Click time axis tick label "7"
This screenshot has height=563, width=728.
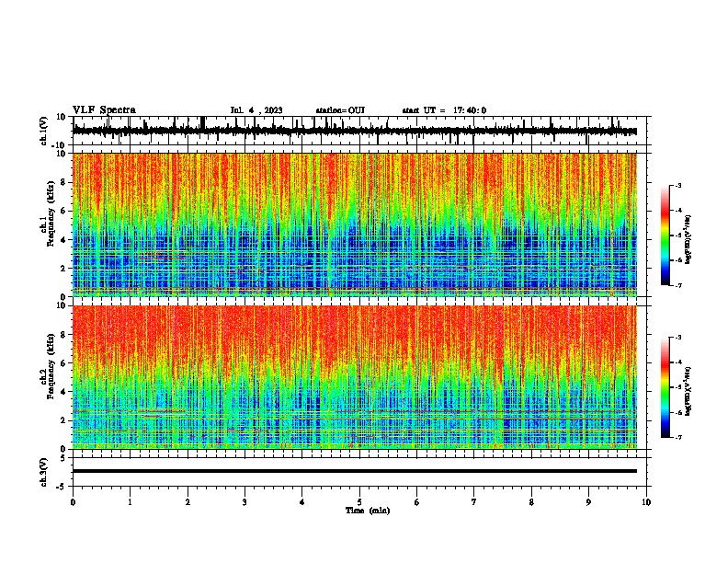point(474,502)
